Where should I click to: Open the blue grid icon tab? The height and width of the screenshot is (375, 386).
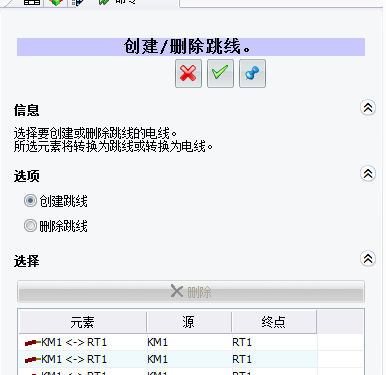tap(77, 2)
